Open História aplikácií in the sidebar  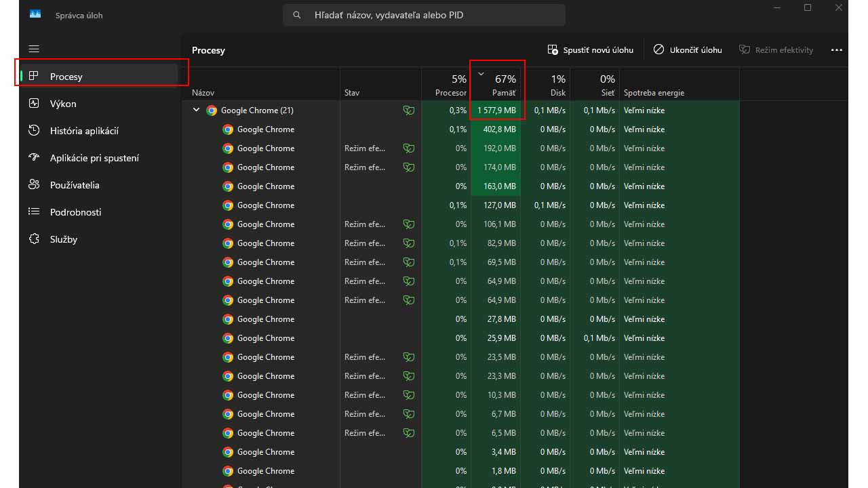coord(100,131)
